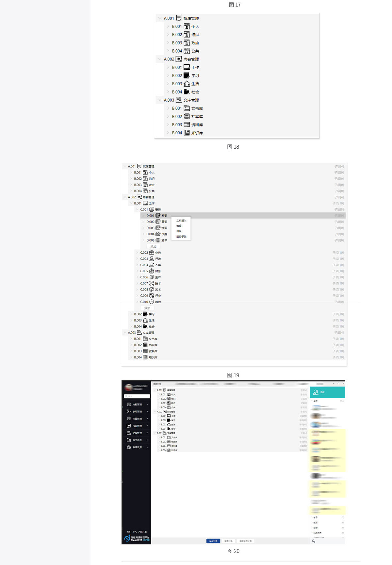Collapse B.001 工作 node in Figure 19

click(131, 203)
